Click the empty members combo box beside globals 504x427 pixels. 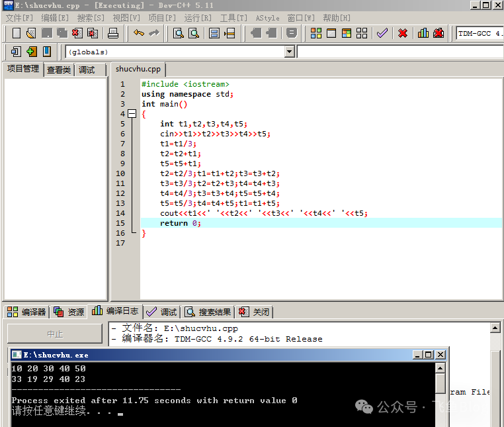pyautogui.click(x=400, y=52)
